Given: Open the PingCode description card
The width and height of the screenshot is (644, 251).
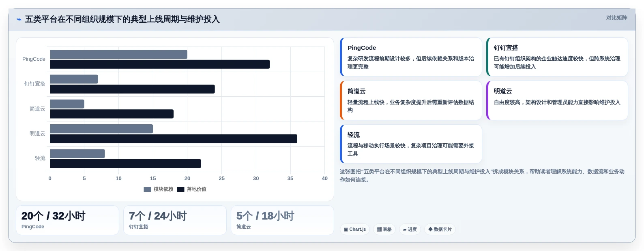Looking at the screenshot, I should [x=411, y=57].
